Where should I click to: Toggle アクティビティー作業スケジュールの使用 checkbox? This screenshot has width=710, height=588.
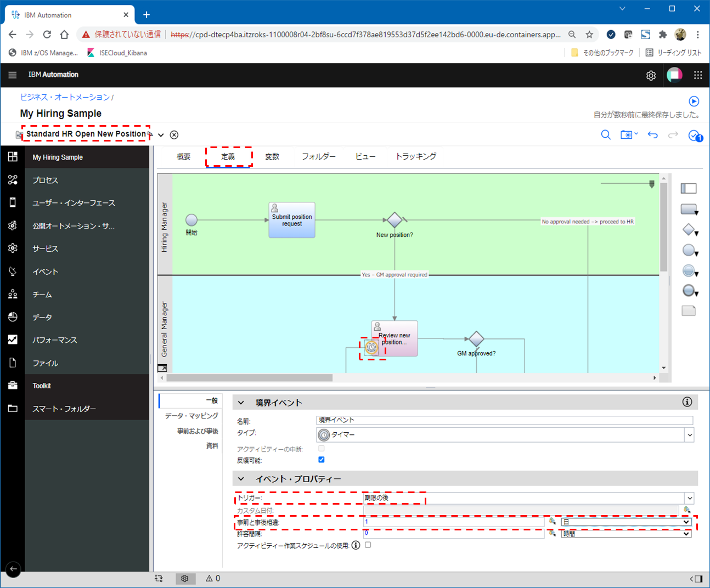click(x=368, y=545)
